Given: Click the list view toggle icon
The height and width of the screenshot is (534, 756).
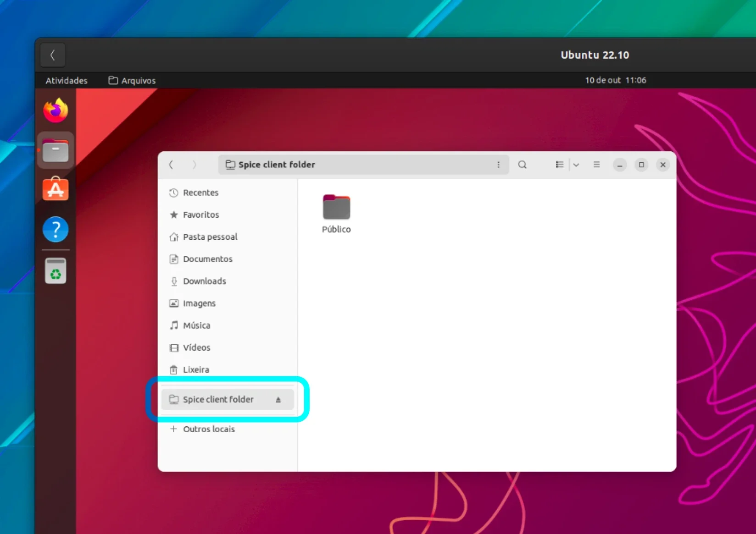Looking at the screenshot, I should point(560,165).
